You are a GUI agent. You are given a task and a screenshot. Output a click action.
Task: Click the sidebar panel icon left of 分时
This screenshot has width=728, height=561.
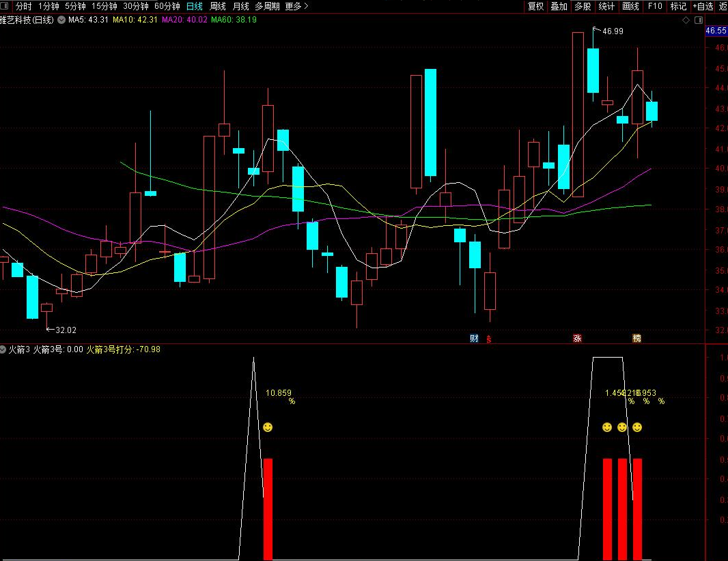(4, 6)
